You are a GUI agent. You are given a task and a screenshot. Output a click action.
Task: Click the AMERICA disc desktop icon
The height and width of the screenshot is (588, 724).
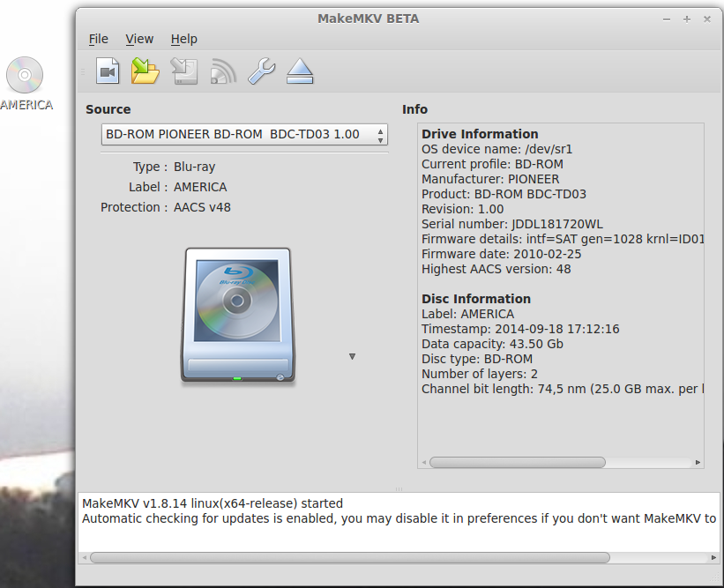click(x=26, y=84)
